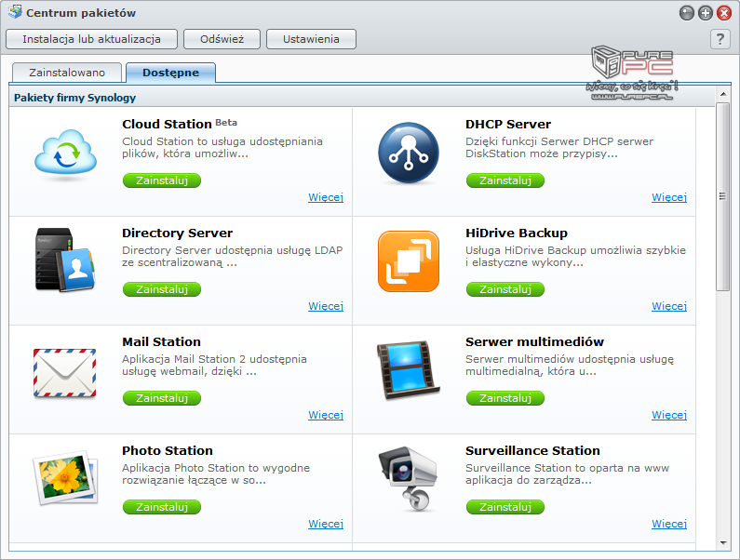This screenshot has height=560, width=740.
Task: Click the HiDrive Backup orange icon
Action: (409, 261)
